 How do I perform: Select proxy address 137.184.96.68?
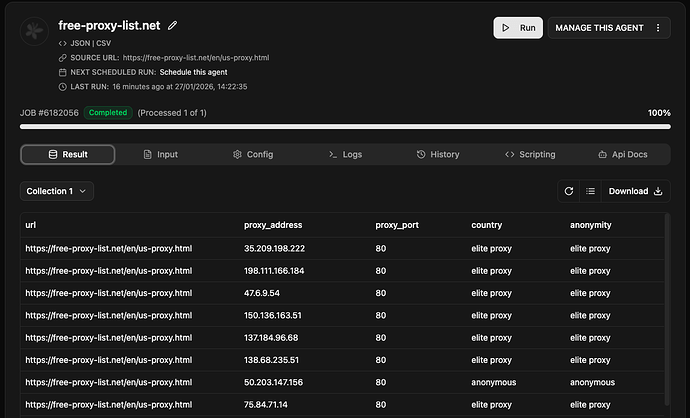click(x=271, y=338)
